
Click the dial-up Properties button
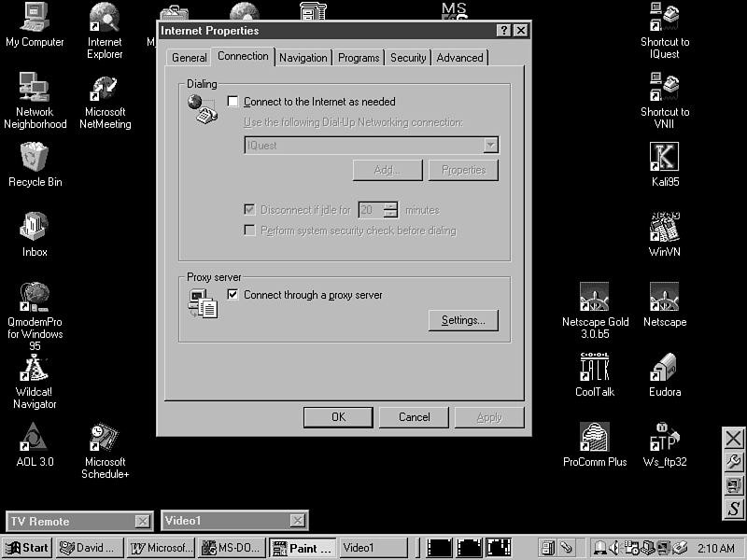(463, 170)
